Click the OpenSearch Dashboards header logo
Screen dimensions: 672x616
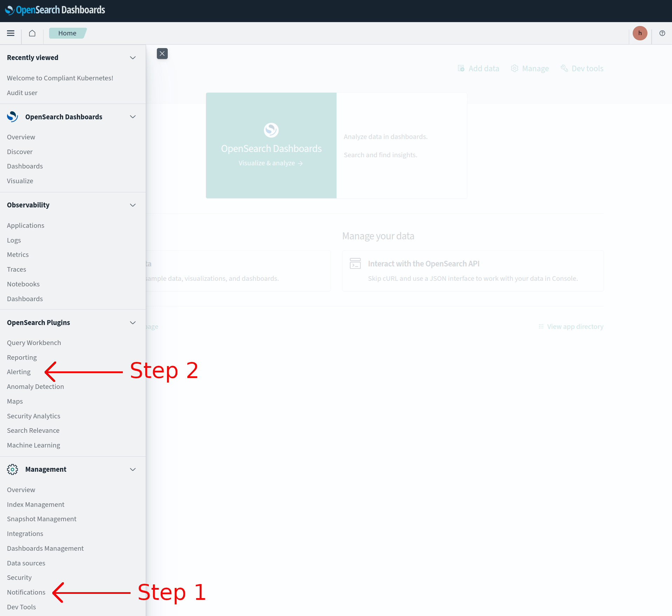click(55, 10)
